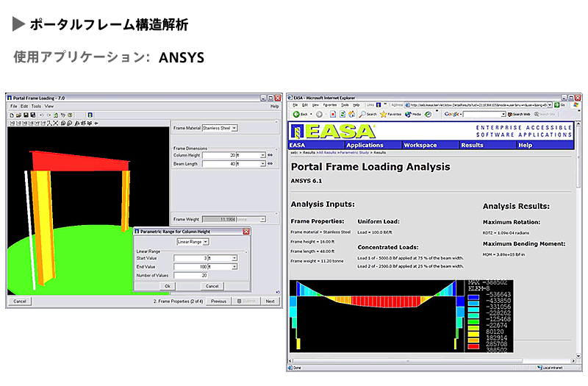
Task: Expand the Internet Explorer address bar dropdown
Action: tap(550, 105)
